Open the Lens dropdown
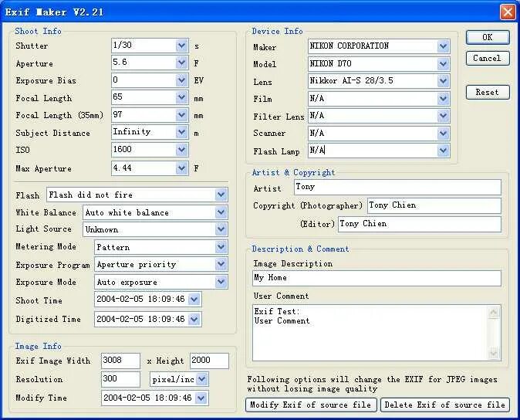Viewport: 520px width, 420px height. coord(443,81)
